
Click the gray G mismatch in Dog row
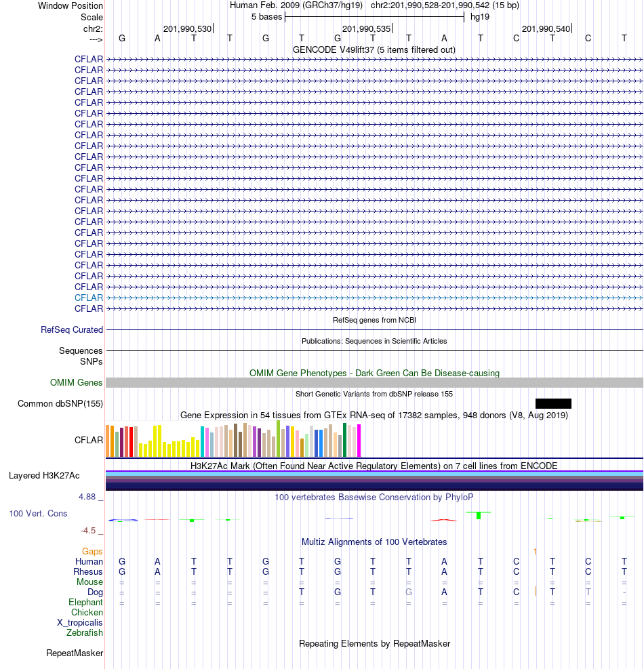coord(408,592)
